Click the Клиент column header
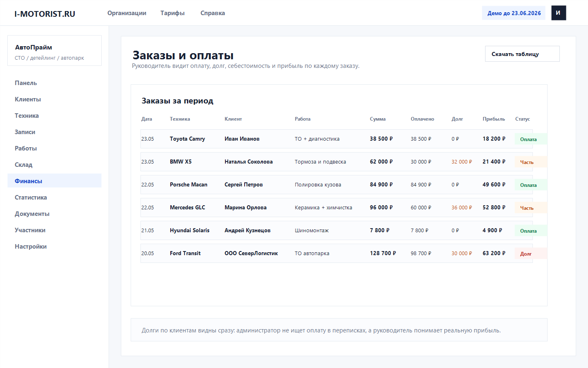Screen dimensions: 588x368 (233, 119)
